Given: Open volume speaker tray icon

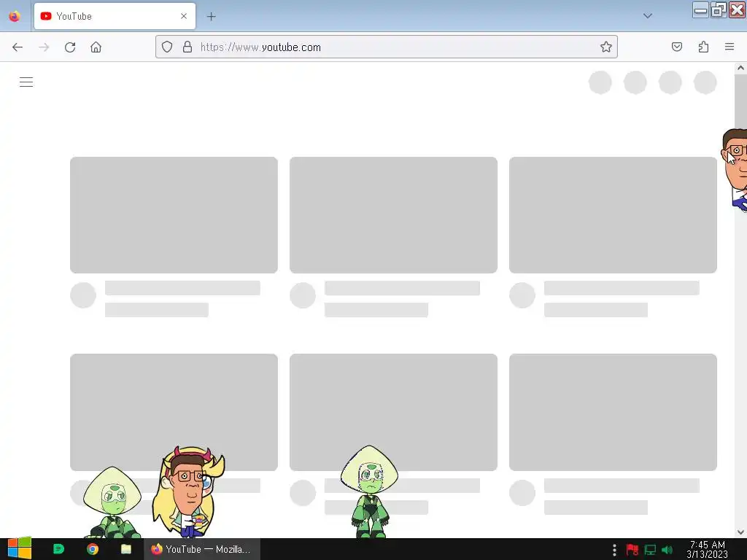Looking at the screenshot, I should 667,550.
